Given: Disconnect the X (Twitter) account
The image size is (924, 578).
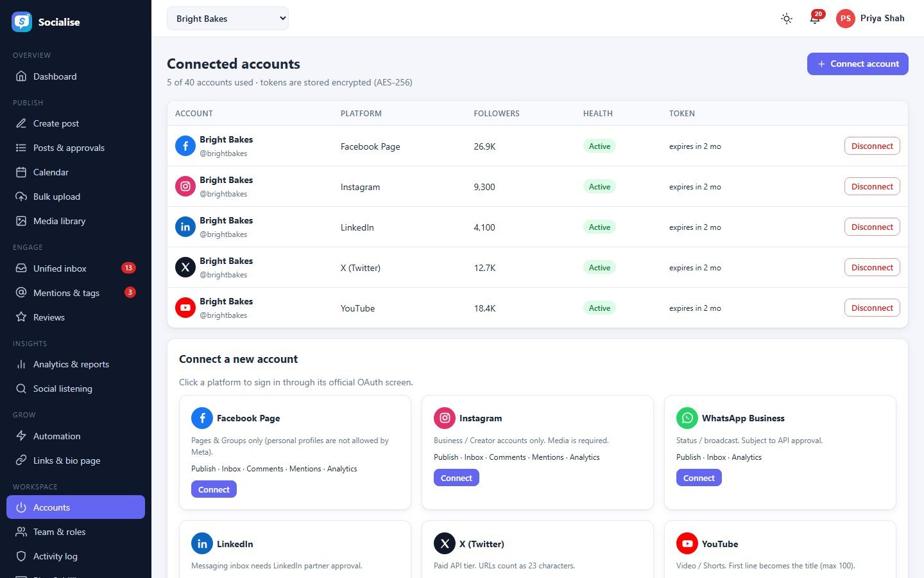Looking at the screenshot, I should (872, 267).
